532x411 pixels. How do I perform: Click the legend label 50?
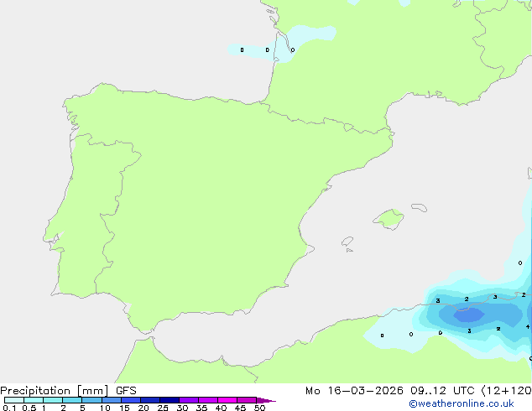pyautogui.click(x=259, y=408)
